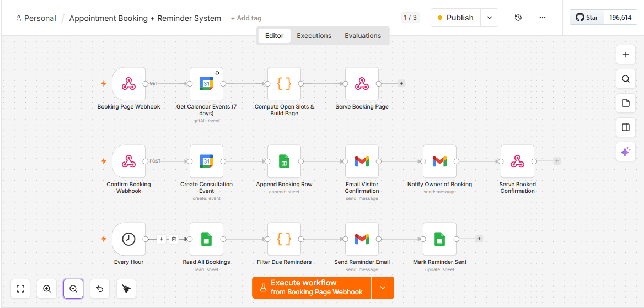This screenshot has width=644, height=308.
Task: Expand the Execute workflow trigger dropdown
Action: (x=383, y=288)
